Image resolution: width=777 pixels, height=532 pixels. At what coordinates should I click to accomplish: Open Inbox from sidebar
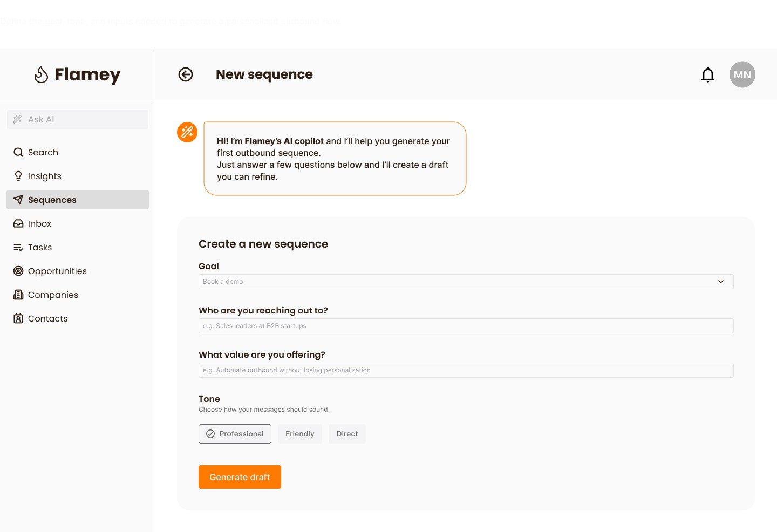click(x=78, y=223)
